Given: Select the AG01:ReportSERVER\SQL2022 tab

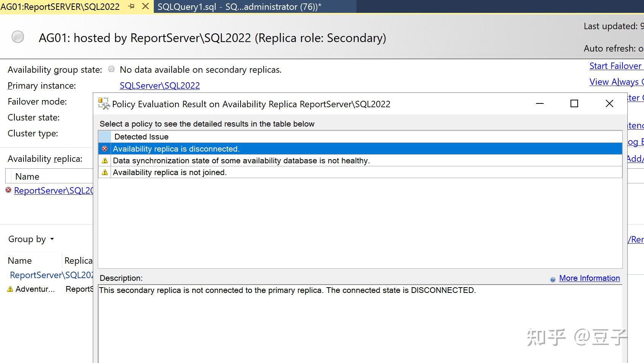Looking at the screenshot, I should click(61, 6).
